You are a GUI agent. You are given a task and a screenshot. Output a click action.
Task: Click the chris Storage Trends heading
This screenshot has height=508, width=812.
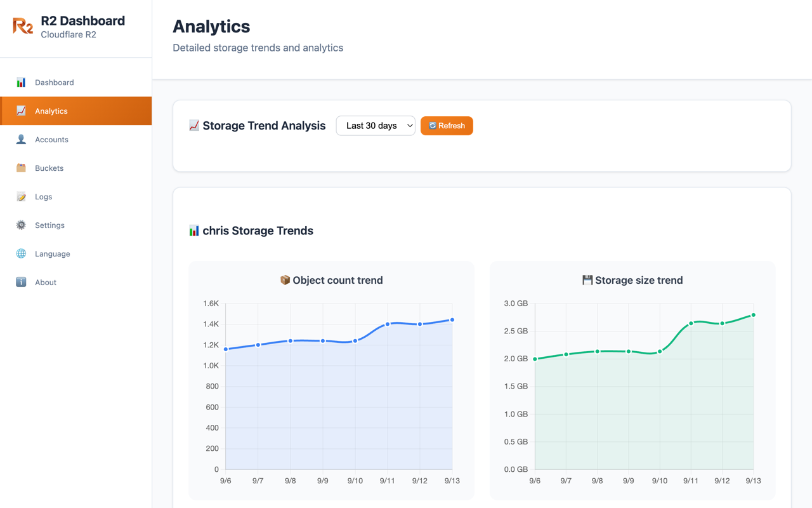[x=251, y=231]
